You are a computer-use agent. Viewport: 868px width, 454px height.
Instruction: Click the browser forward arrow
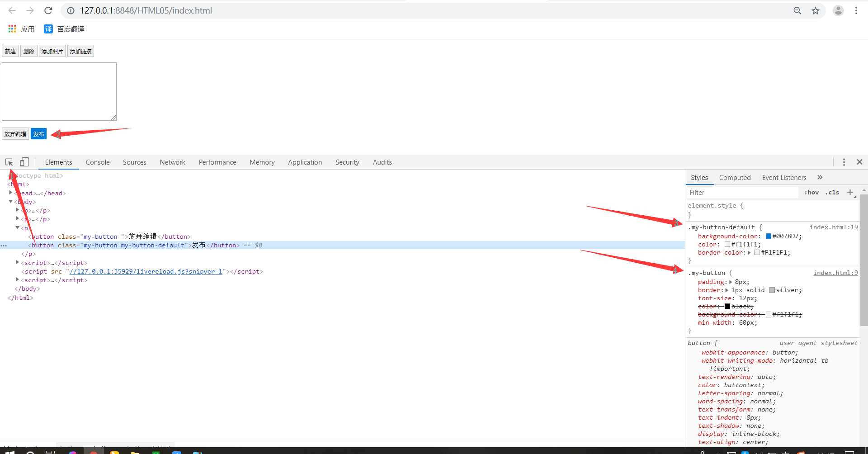(30, 10)
